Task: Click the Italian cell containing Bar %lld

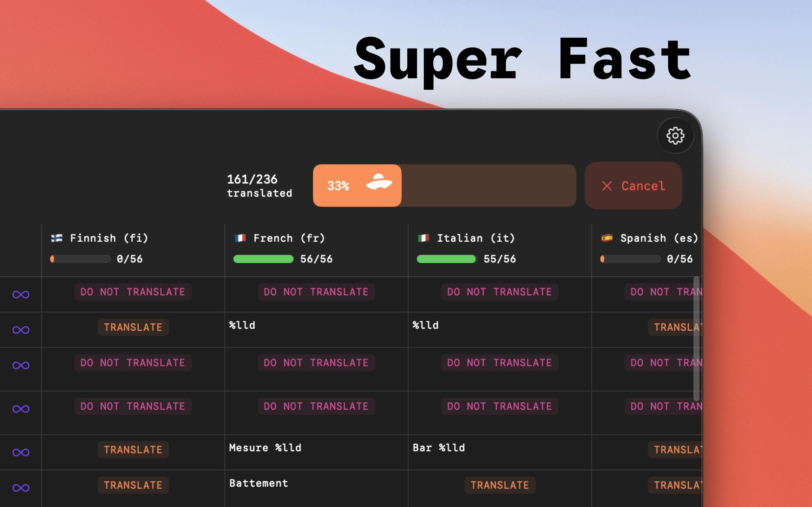Action: point(500,452)
